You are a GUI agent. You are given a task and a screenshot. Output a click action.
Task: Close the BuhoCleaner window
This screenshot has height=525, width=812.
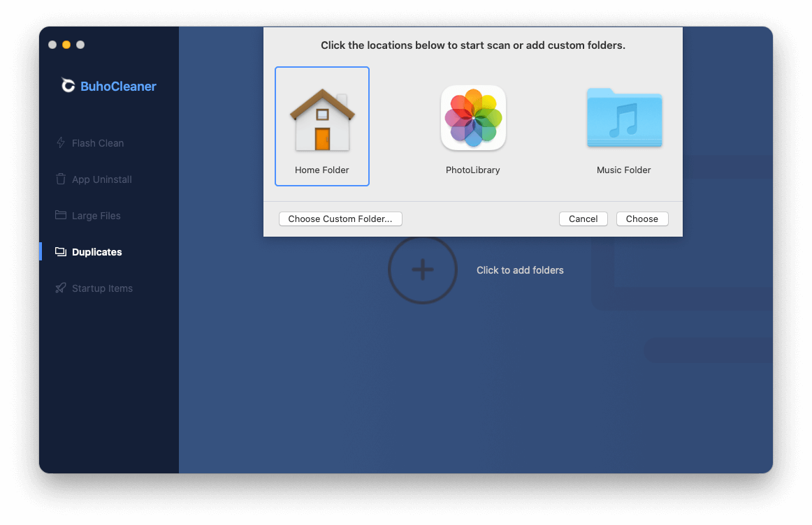click(x=52, y=45)
